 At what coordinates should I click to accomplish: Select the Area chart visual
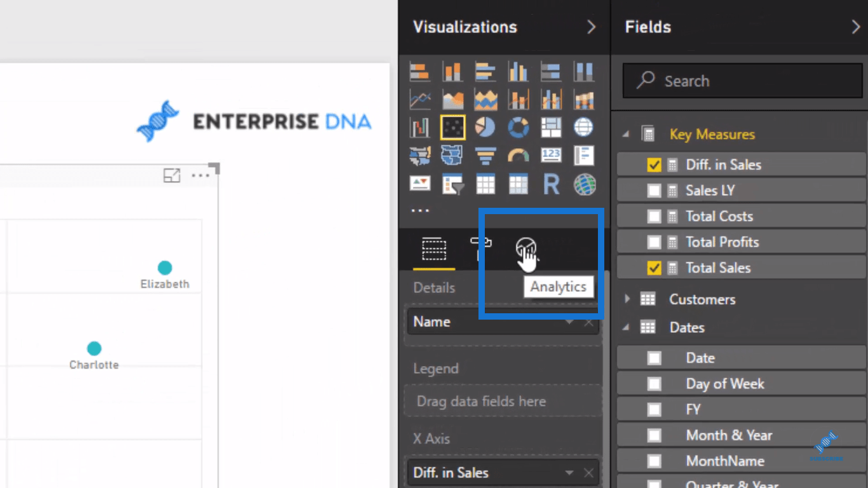[x=452, y=99]
